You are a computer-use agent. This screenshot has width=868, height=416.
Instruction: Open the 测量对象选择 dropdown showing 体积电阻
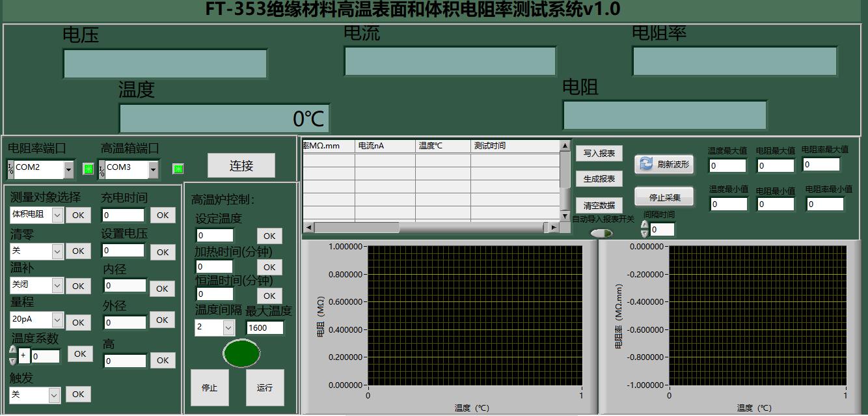click(57, 214)
